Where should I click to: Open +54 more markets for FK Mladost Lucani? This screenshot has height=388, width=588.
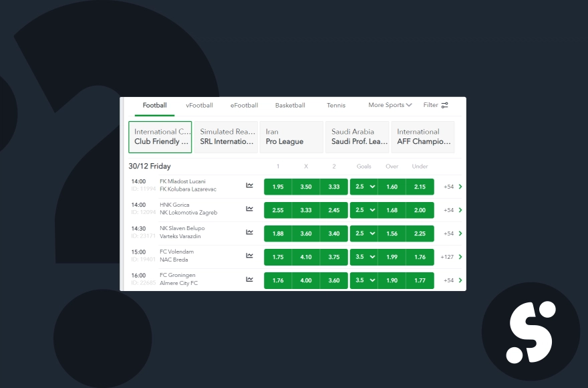(x=448, y=187)
